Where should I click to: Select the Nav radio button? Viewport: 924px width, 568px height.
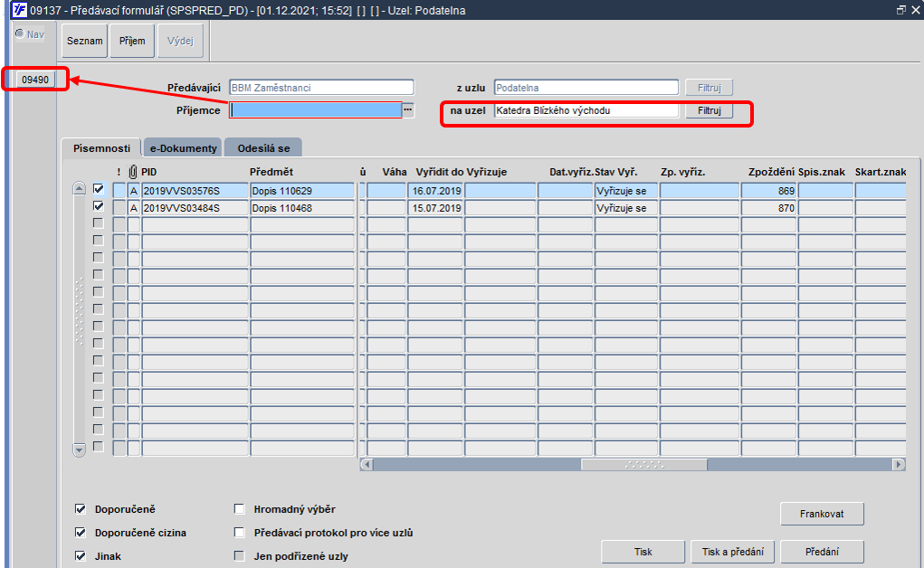point(19,33)
